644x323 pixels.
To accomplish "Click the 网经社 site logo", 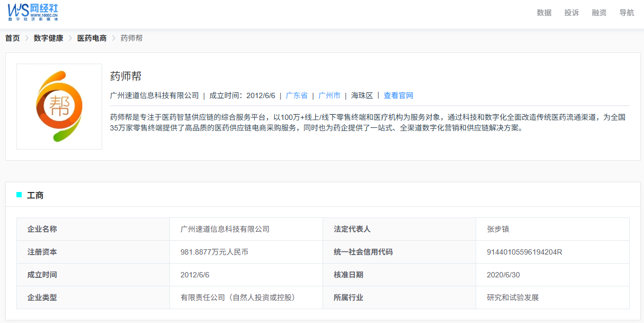I will click(x=33, y=12).
